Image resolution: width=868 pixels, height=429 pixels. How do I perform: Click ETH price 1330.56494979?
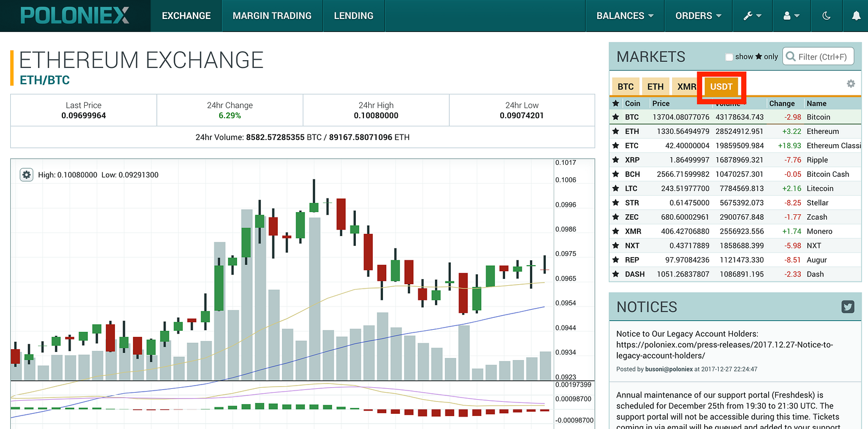[x=683, y=131]
